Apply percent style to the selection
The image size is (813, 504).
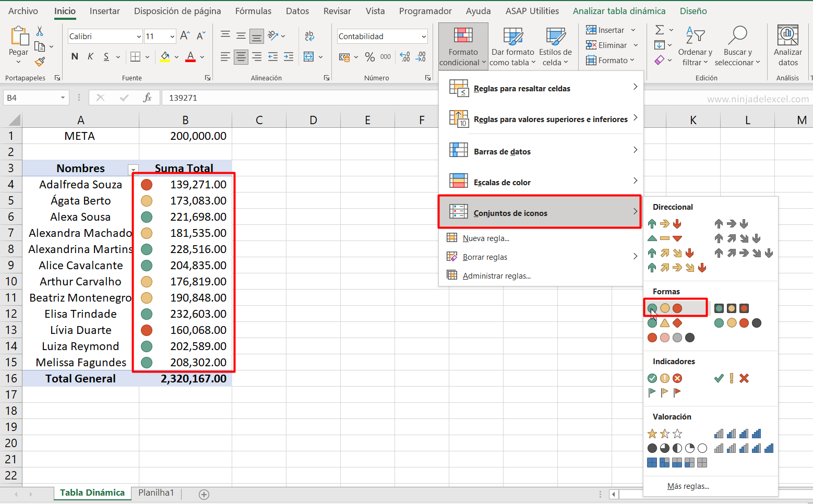pyautogui.click(x=370, y=57)
